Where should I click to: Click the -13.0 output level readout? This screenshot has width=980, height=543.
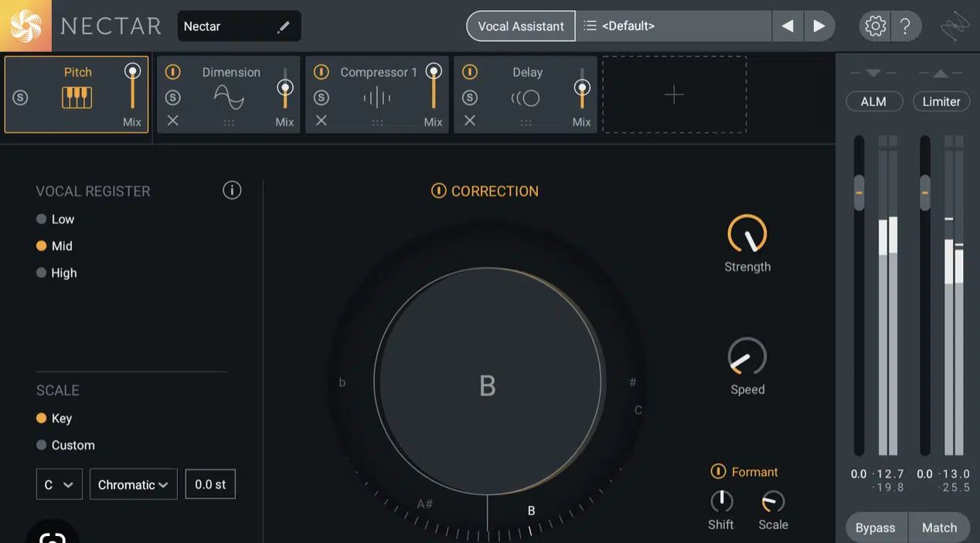[x=954, y=474]
